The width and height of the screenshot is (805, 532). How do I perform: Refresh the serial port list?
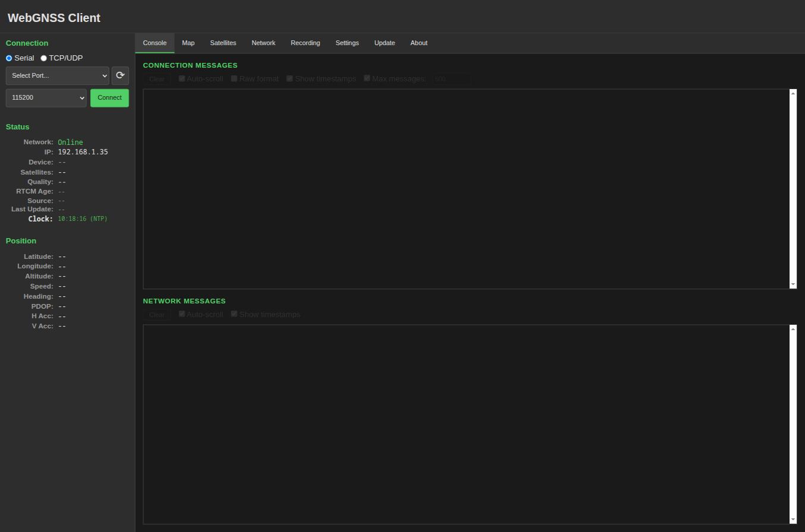(120, 75)
